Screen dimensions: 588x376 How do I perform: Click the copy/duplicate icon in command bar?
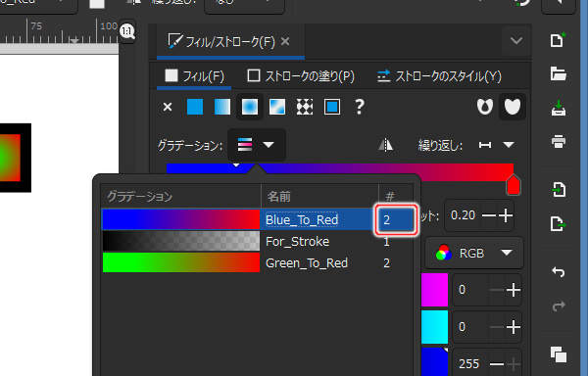tap(558, 354)
